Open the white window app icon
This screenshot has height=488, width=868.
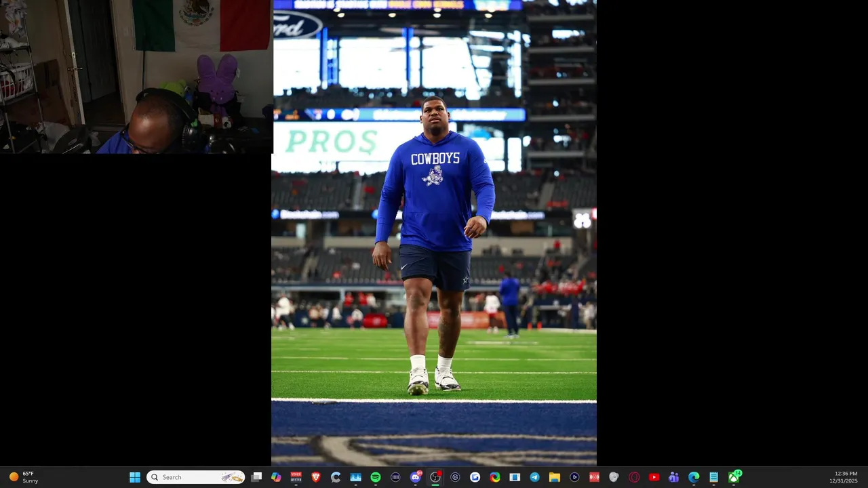point(515,477)
